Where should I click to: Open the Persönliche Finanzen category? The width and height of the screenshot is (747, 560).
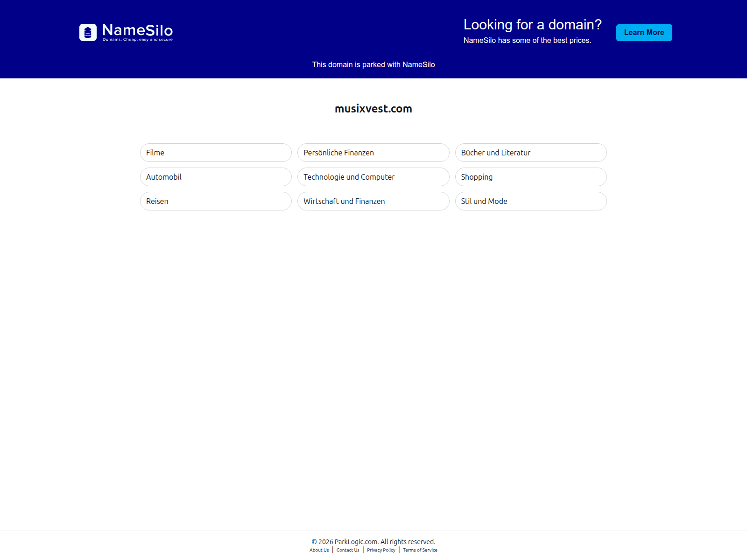click(373, 153)
